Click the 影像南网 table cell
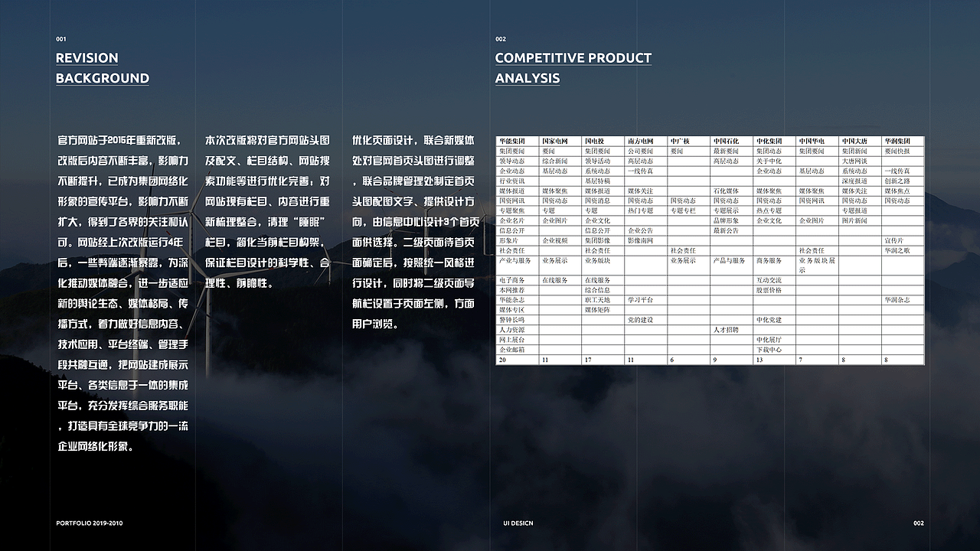The width and height of the screenshot is (980, 551). click(646, 240)
